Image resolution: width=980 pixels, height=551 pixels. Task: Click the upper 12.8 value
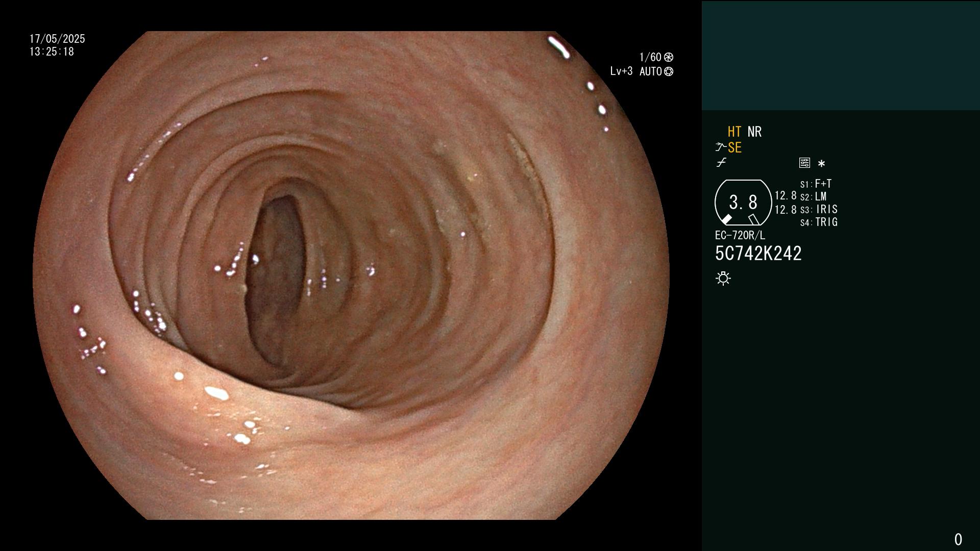click(786, 195)
